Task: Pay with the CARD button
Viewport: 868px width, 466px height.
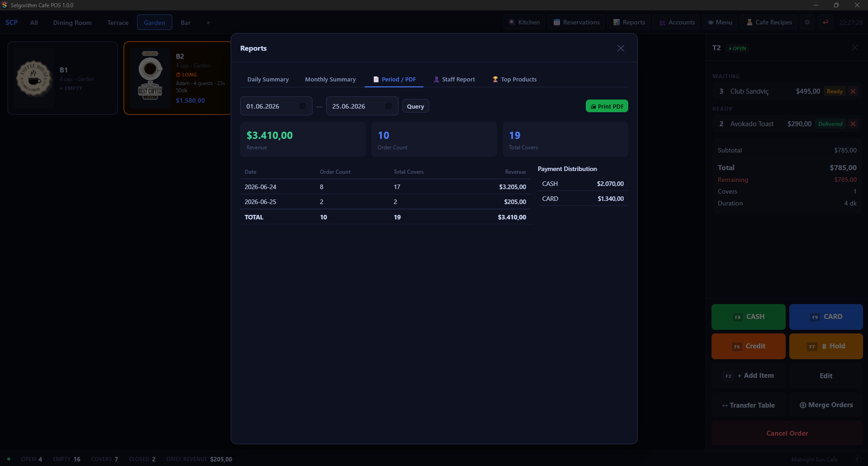Action: (x=826, y=317)
